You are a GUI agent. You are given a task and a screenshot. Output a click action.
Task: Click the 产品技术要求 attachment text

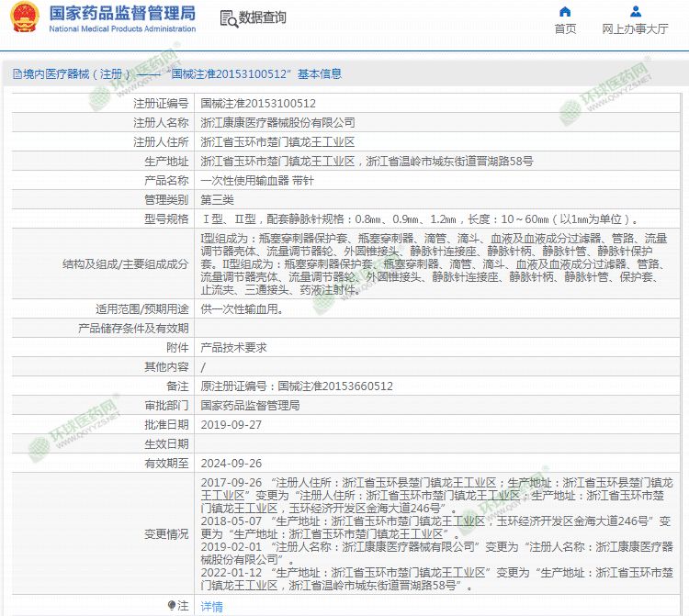pos(233,348)
